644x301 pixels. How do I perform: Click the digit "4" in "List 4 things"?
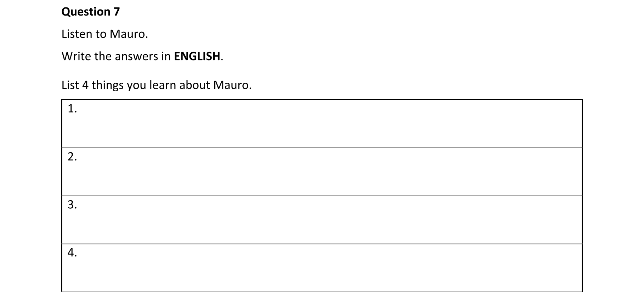pyautogui.click(x=85, y=85)
